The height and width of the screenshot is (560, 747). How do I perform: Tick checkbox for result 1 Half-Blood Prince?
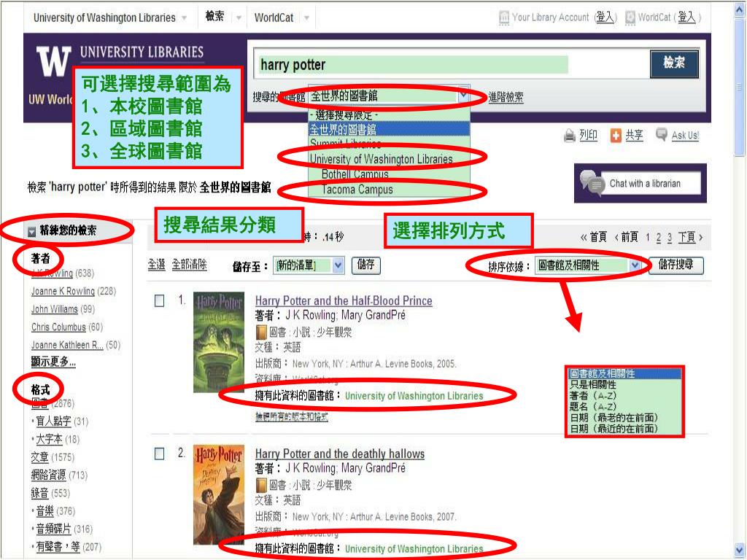(x=160, y=301)
